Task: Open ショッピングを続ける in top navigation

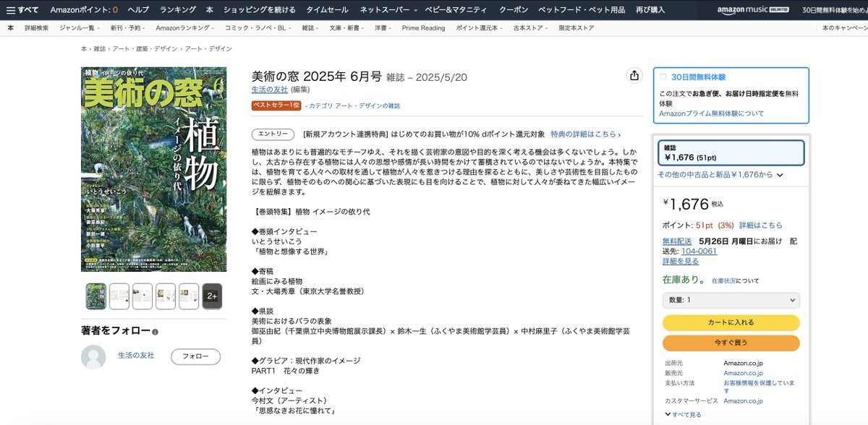Action: pos(260,10)
